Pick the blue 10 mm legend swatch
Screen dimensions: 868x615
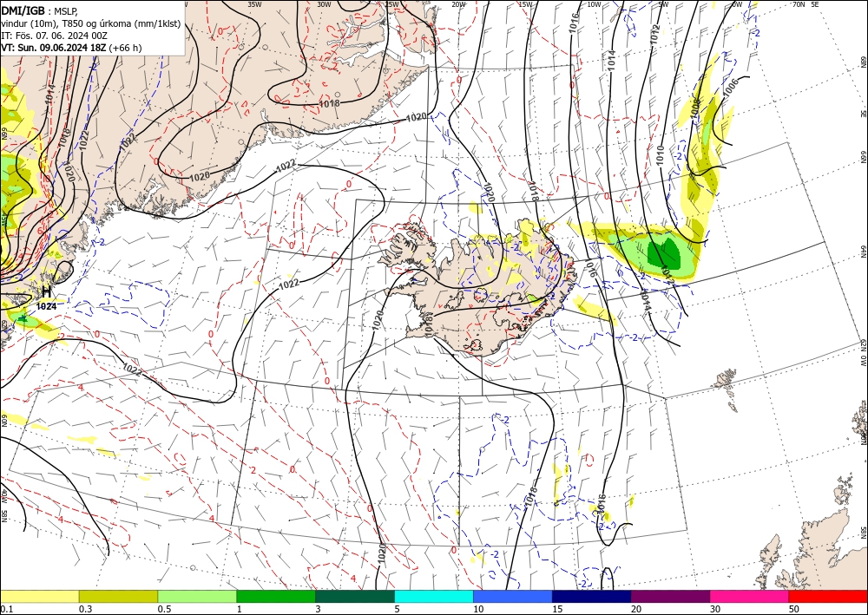click(x=513, y=596)
